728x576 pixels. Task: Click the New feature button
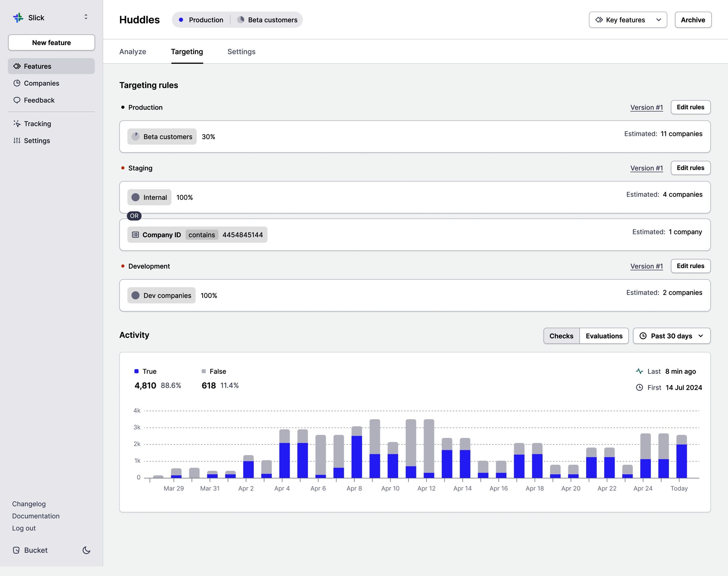[51, 42]
